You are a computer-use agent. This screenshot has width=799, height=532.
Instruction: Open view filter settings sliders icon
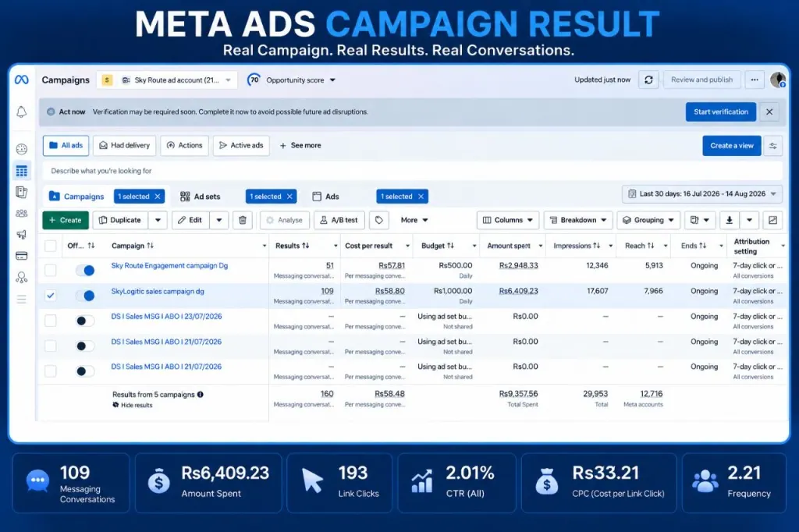tap(773, 146)
